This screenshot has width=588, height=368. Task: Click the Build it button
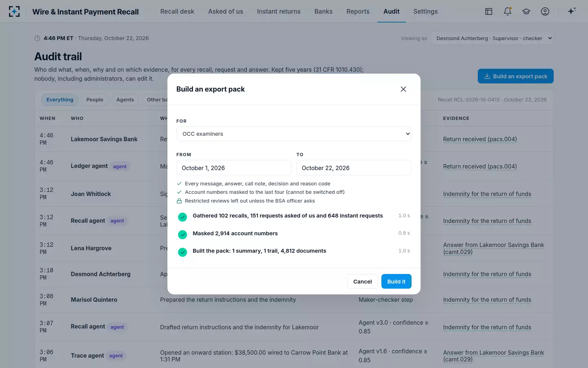coord(396,281)
